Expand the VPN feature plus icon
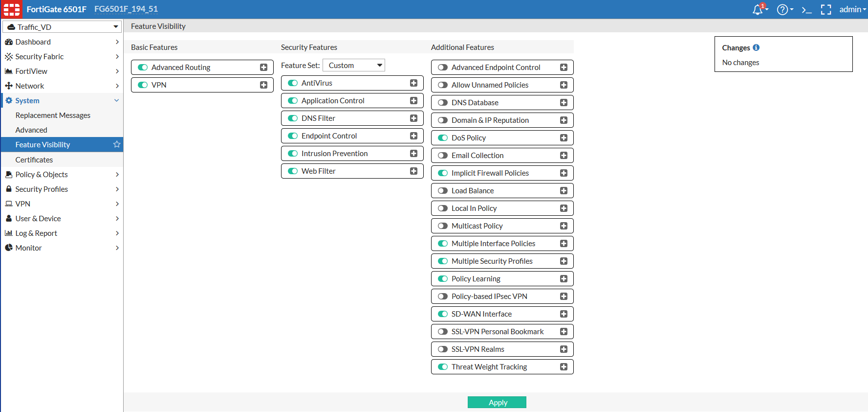 click(x=263, y=85)
